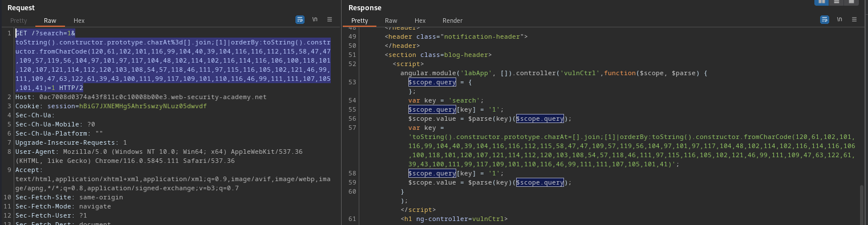Click highlighted $scope.query on response line 53
Screen dimensions: 868x225
(x=432, y=82)
